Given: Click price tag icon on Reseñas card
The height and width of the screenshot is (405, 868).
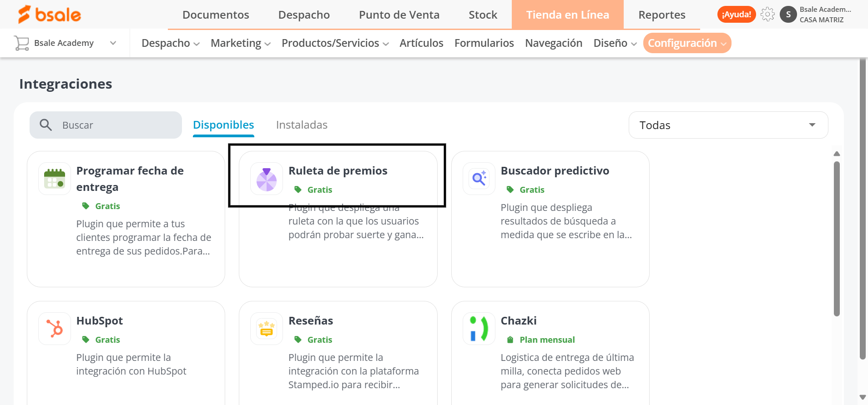Looking at the screenshot, I should point(298,340).
